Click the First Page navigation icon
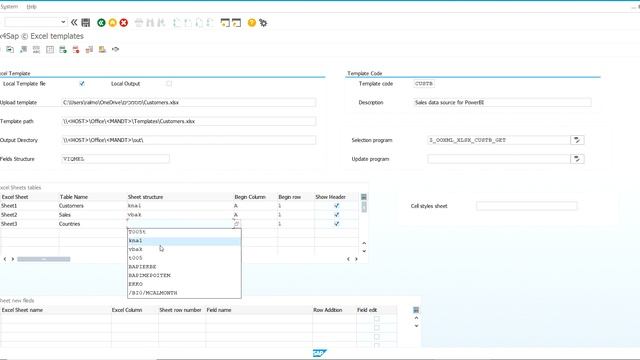The image size is (640, 360). tap(176, 23)
